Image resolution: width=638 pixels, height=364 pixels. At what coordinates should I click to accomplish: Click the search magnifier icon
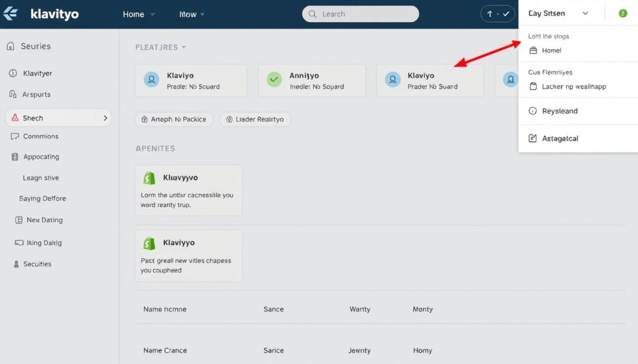tap(313, 14)
